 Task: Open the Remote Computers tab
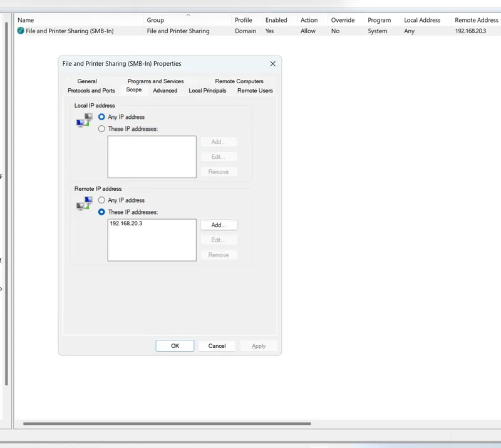pyautogui.click(x=239, y=81)
